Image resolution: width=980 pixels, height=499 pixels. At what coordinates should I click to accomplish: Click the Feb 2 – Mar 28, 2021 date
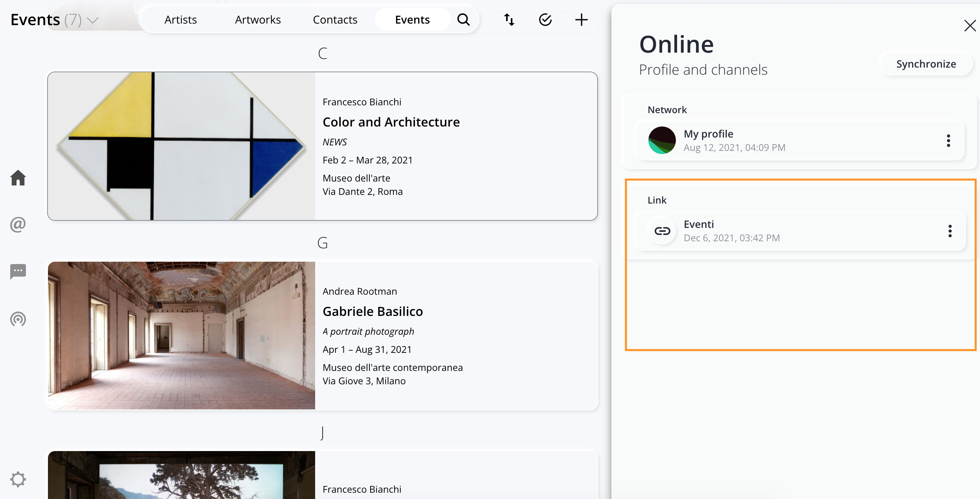(x=367, y=160)
